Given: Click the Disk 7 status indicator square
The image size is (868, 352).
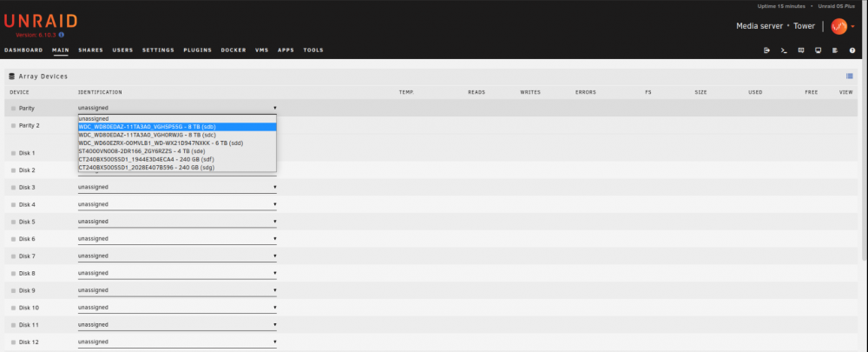Looking at the screenshot, I should [x=13, y=256].
